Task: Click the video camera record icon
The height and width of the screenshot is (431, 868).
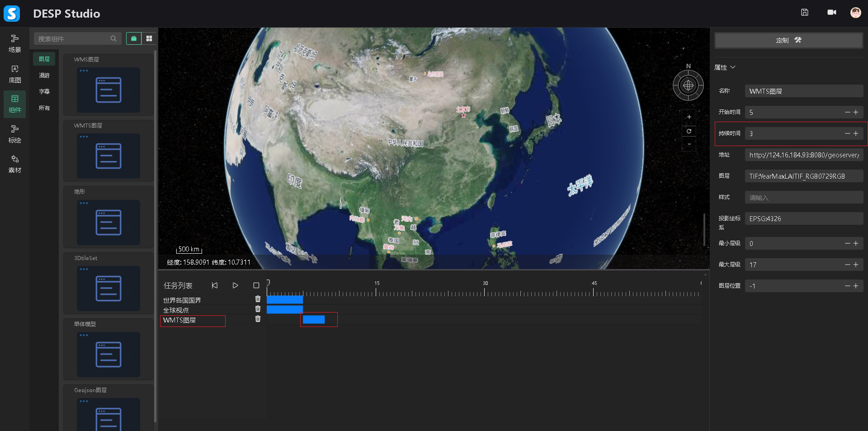Action: (831, 13)
